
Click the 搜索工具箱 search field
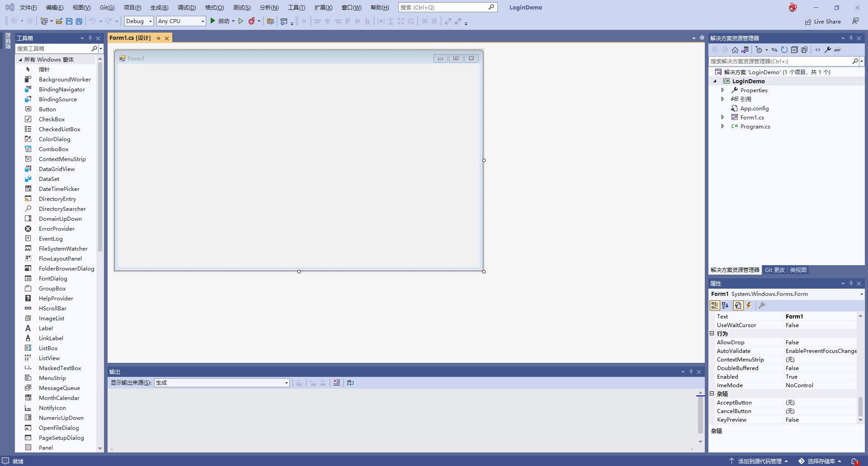(x=53, y=48)
